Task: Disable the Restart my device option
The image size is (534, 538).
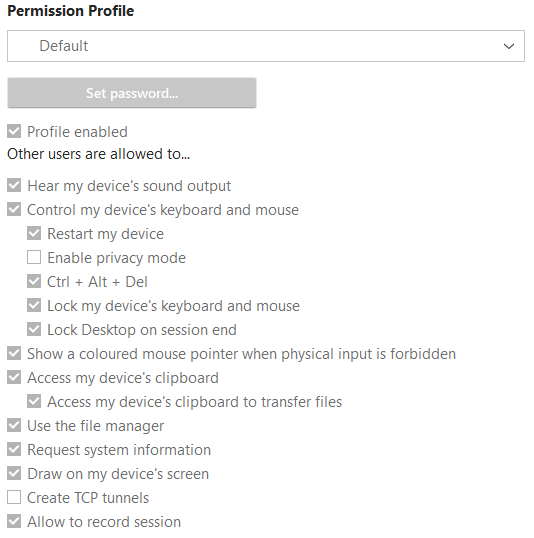Action: 34,233
